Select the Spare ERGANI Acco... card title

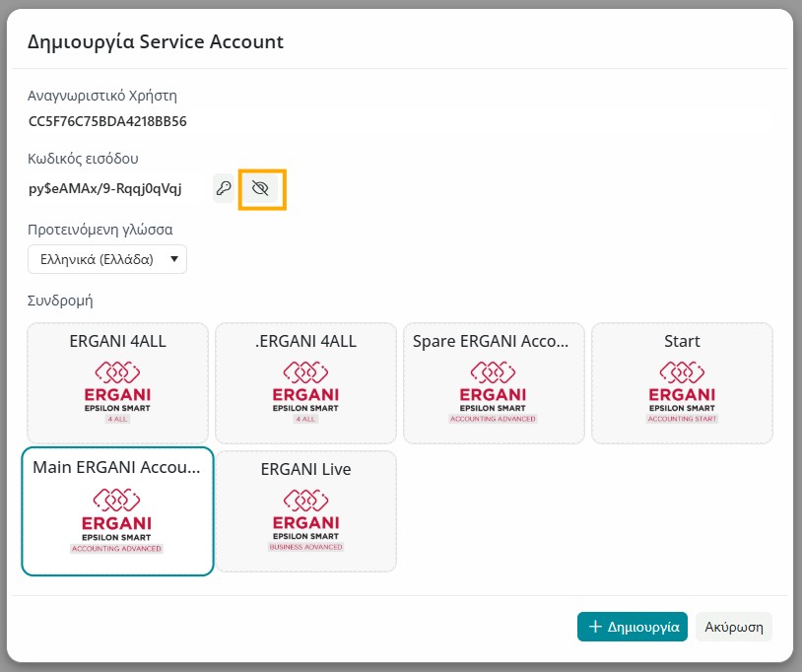[x=494, y=341]
